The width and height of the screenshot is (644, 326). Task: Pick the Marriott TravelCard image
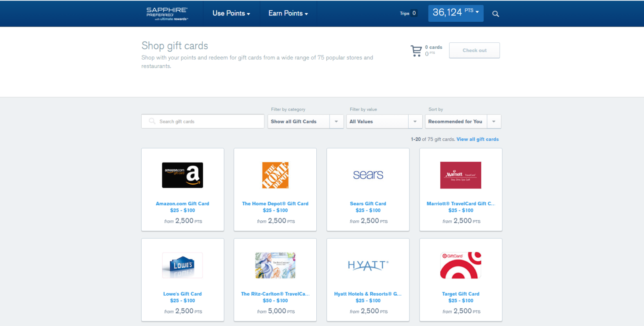[x=461, y=175]
